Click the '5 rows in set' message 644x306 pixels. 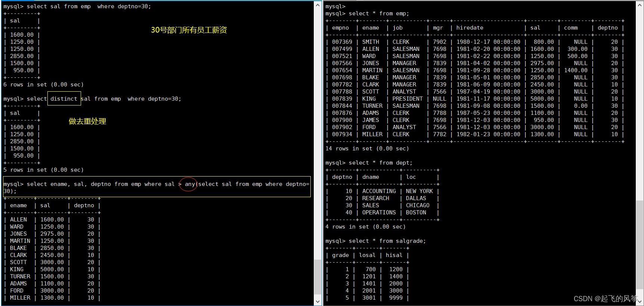tap(43, 170)
